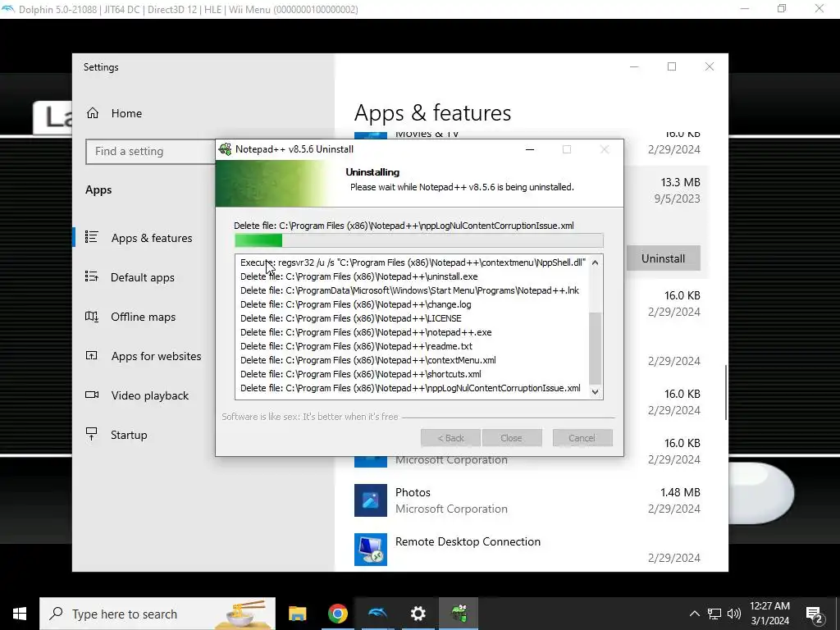This screenshot has width=840, height=630.
Task: Click the < Back button in uninstaller
Action: click(450, 438)
